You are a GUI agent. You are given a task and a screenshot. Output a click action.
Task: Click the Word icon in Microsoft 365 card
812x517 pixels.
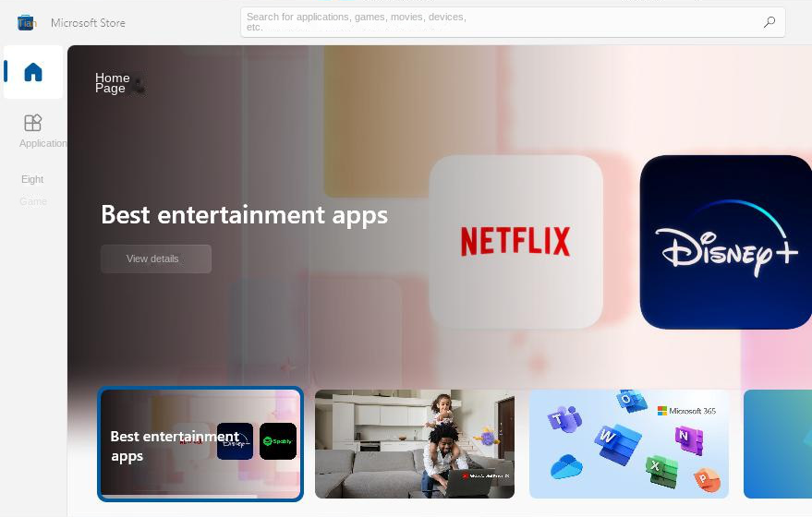[x=606, y=435]
